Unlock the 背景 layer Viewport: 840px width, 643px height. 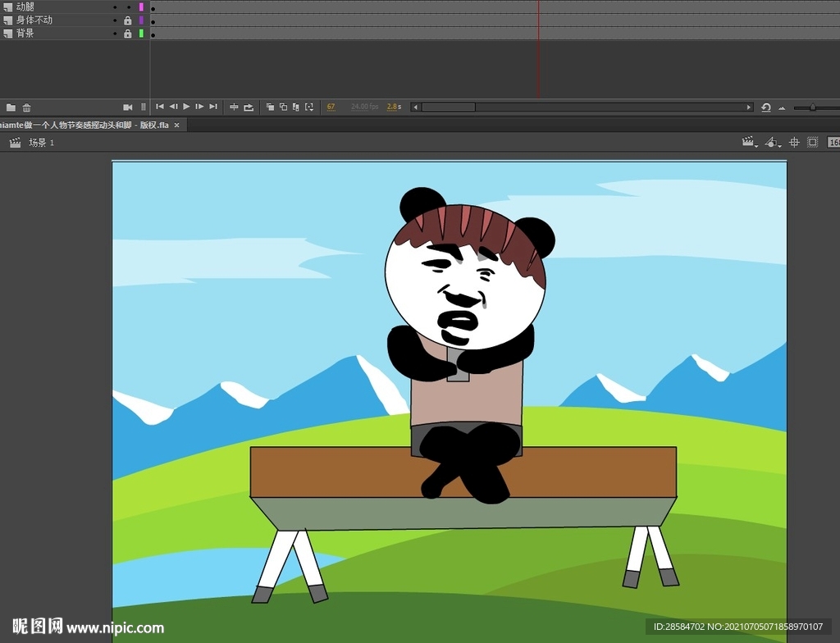point(127,34)
